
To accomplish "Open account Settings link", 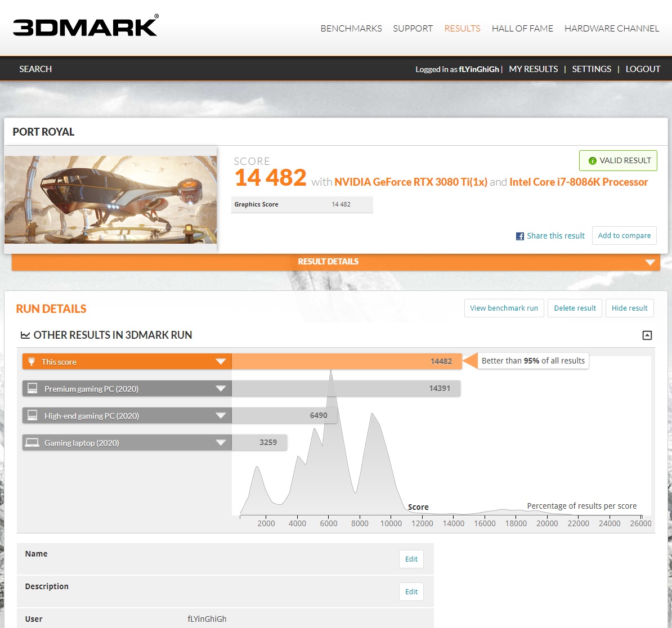I will pyautogui.click(x=592, y=69).
